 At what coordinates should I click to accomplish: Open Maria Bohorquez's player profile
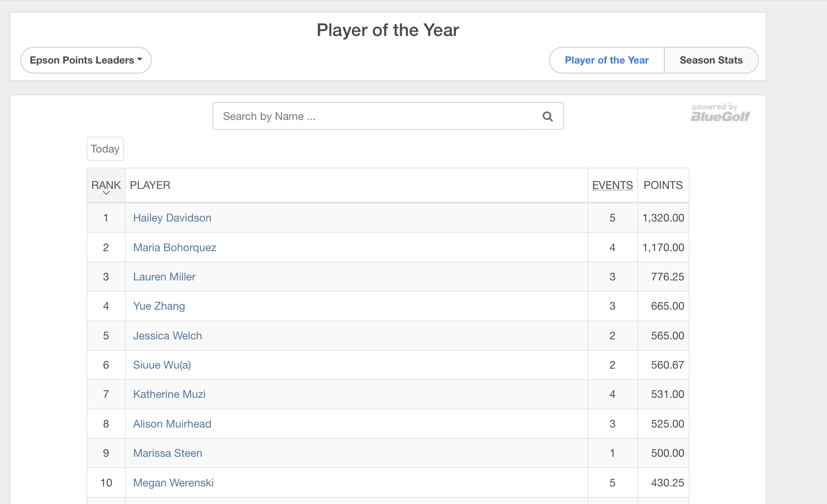tap(175, 247)
